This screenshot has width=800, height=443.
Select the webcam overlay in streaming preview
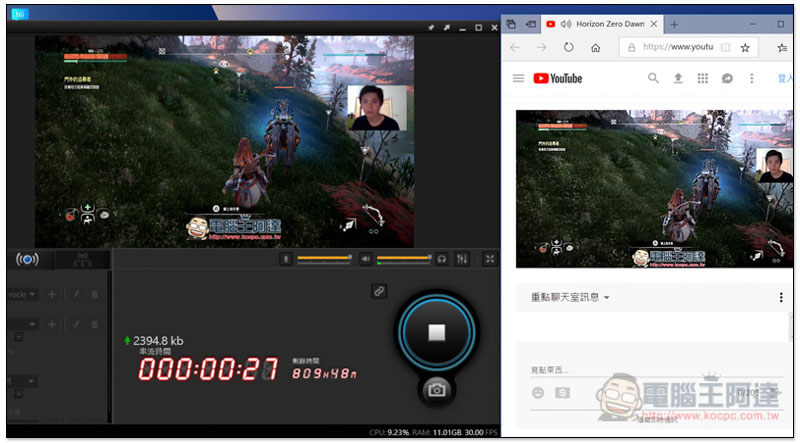377,108
